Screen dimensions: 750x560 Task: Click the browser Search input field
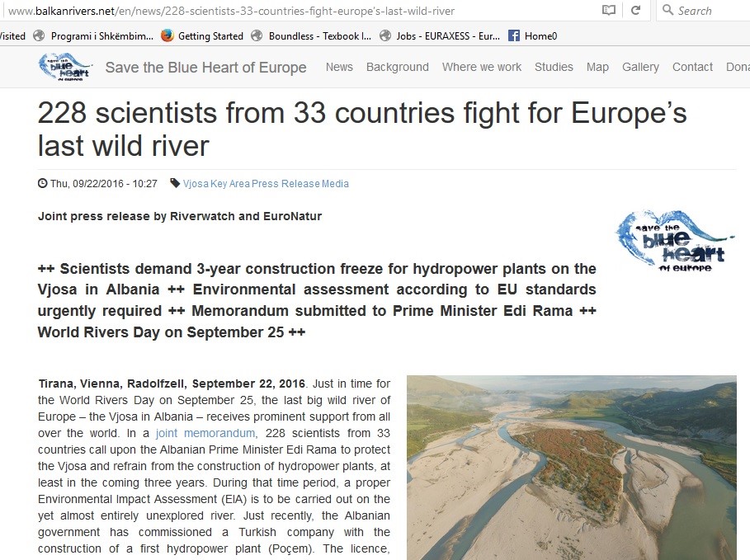tap(710, 11)
